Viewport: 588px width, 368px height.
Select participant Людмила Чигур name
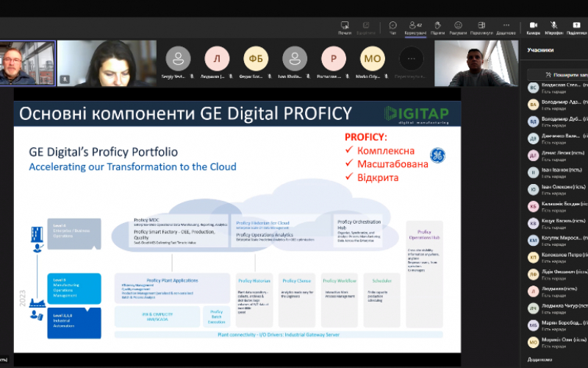coord(559,305)
